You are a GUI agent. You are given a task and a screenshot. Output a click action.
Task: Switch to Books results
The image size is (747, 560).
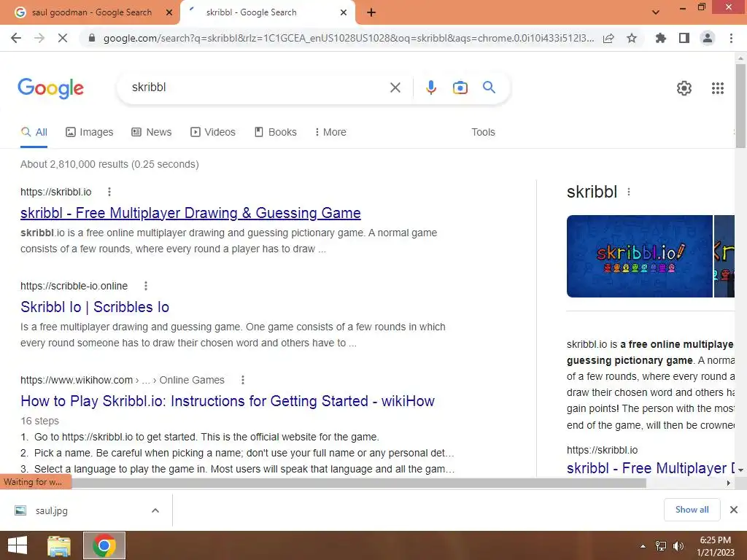[276, 133]
